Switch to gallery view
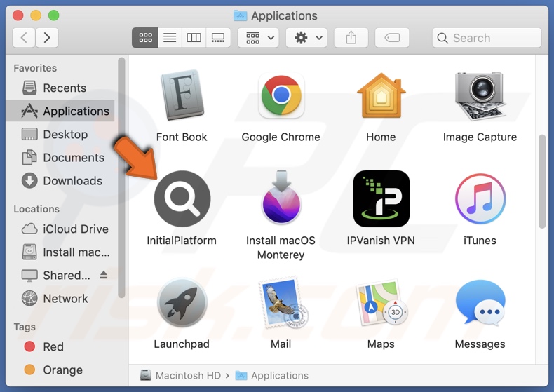 pyautogui.click(x=218, y=37)
